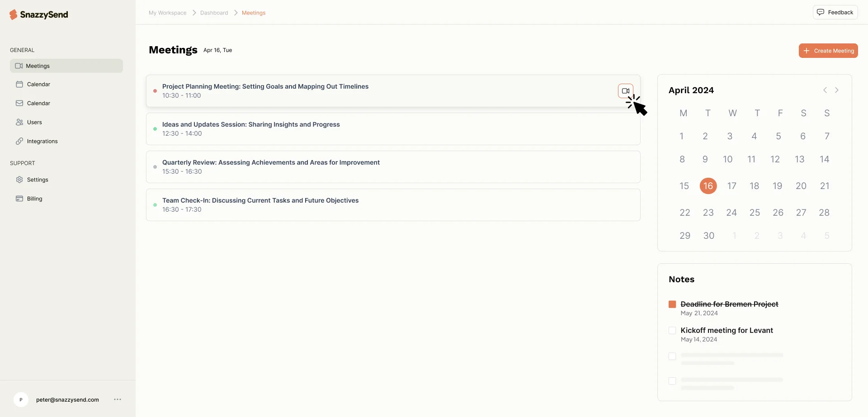The image size is (868, 417).
Task: Go to My Workspace breadcrumb link
Action: (x=167, y=13)
